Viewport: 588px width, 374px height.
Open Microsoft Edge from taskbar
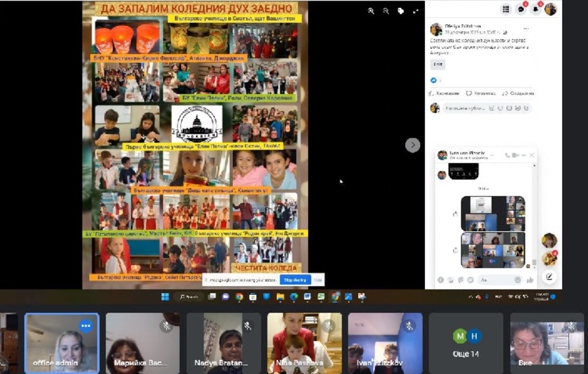click(293, 297)
